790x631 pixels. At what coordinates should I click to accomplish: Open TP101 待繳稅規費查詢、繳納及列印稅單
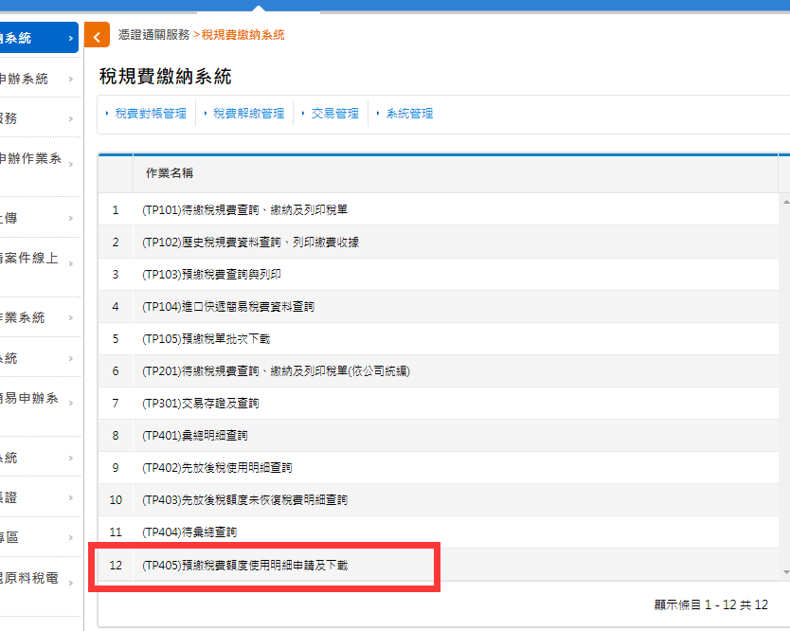tap(245, 210)
